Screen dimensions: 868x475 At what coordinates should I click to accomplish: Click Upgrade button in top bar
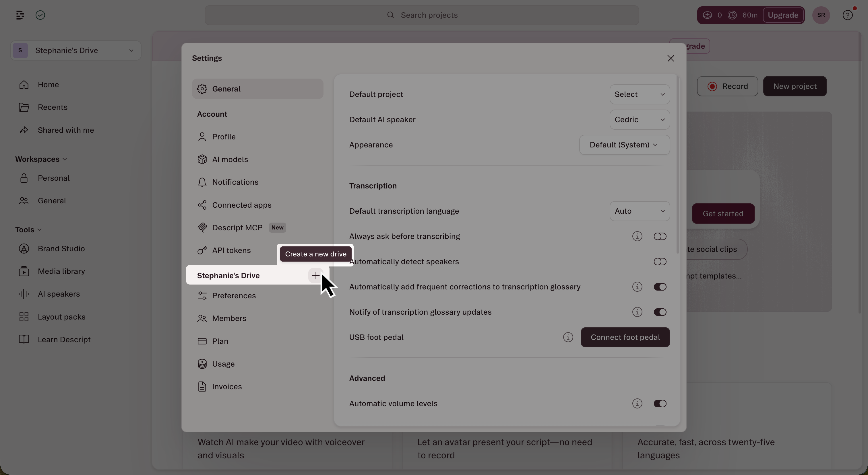[x=783, y=15]
